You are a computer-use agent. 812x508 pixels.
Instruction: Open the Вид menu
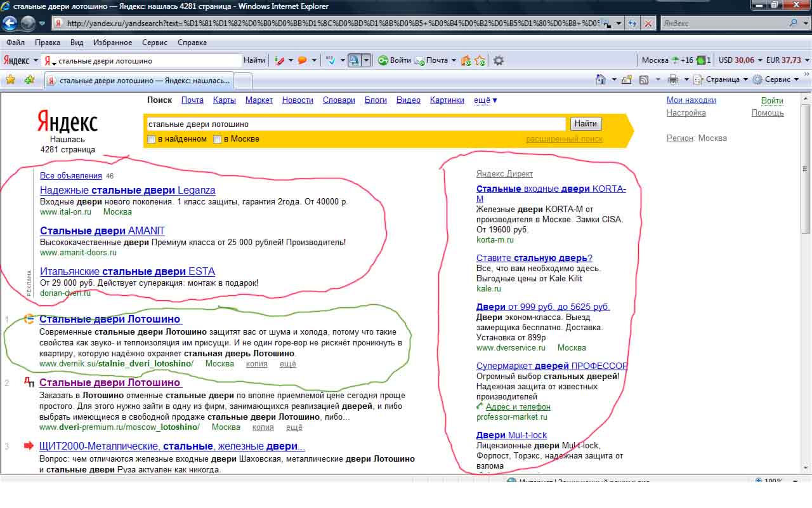(77, 43)
